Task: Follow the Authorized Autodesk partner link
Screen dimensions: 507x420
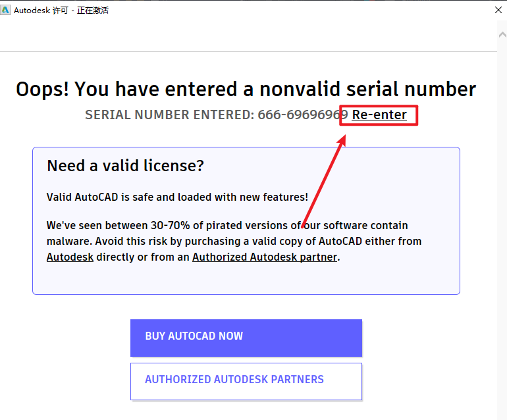Action: (x=265, y=257)
